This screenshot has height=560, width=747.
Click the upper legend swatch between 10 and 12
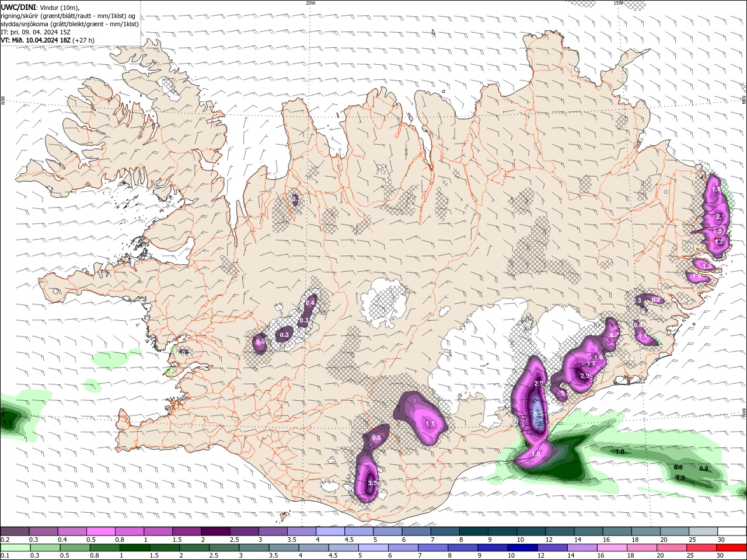click(530, 531)
